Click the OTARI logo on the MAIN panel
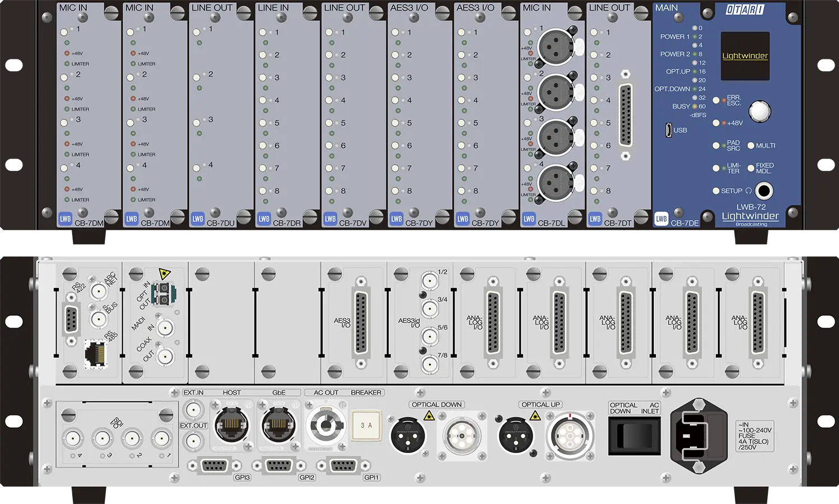 click(x=745, y=10)
